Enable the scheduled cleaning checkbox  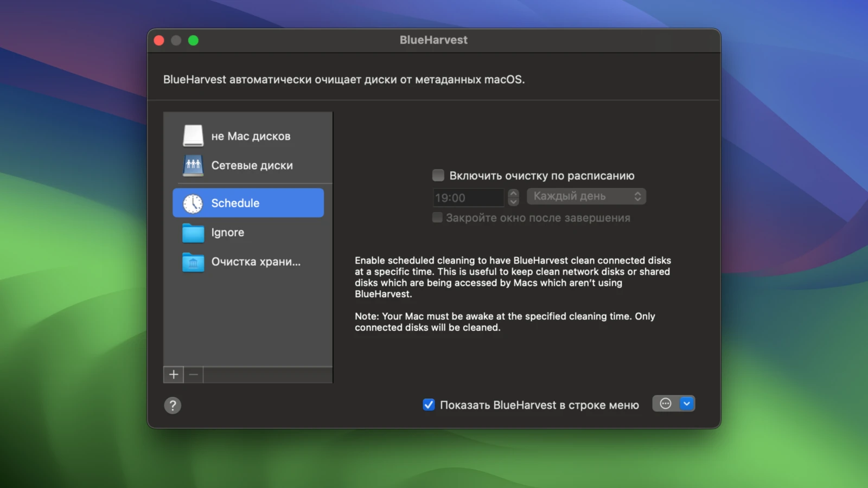coord(438,175)
